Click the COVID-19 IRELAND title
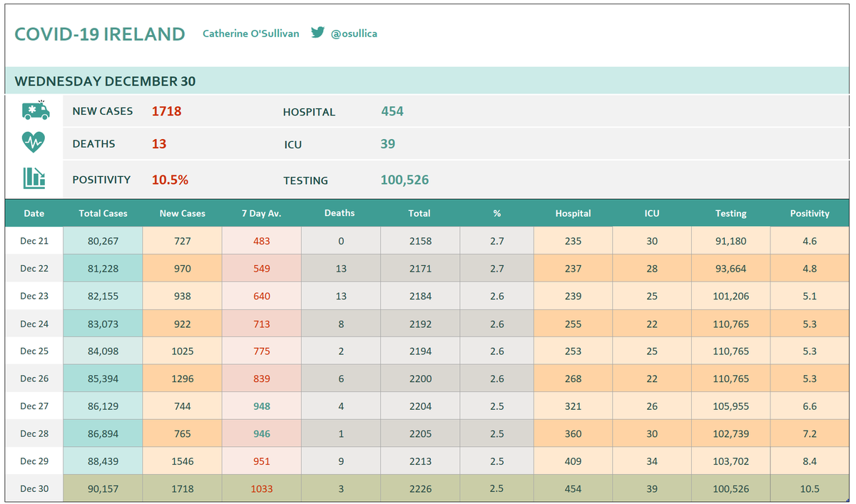Image resolution: width=856 pixels, height=504 pixels. (100, 34)
